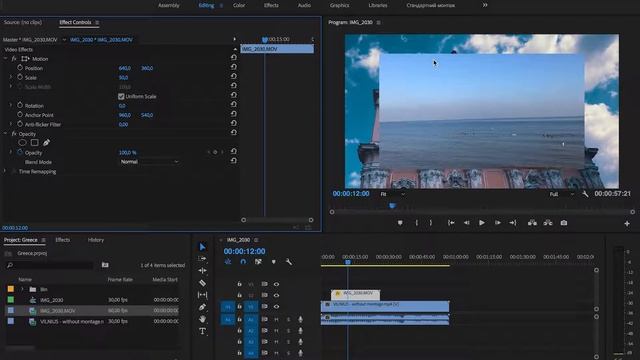
Task: Collapse the Motion effect section
Action: [x=5, y=58]
